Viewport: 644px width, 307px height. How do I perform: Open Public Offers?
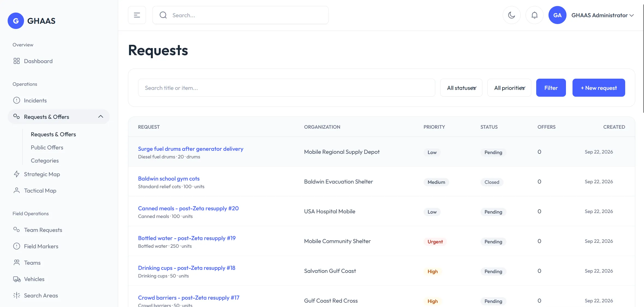point(47,147)
